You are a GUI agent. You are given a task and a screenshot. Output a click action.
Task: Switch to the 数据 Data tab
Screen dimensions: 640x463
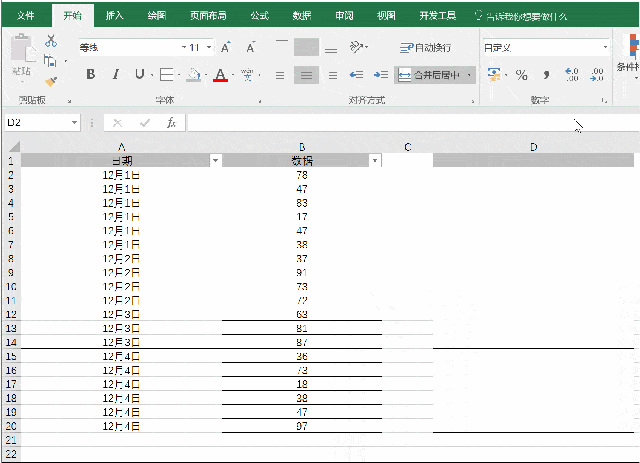302,16
